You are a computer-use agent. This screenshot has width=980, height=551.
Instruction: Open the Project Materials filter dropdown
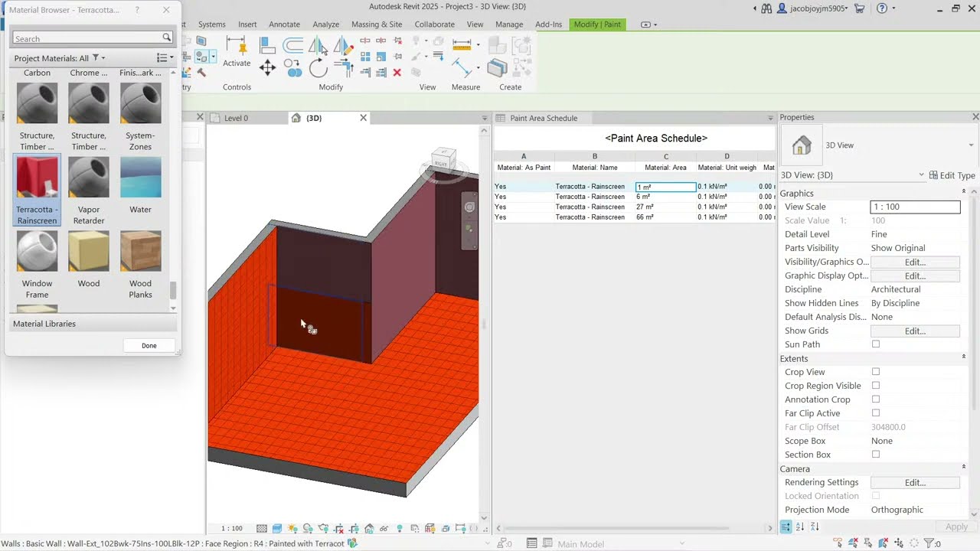[x=99, y=58]
